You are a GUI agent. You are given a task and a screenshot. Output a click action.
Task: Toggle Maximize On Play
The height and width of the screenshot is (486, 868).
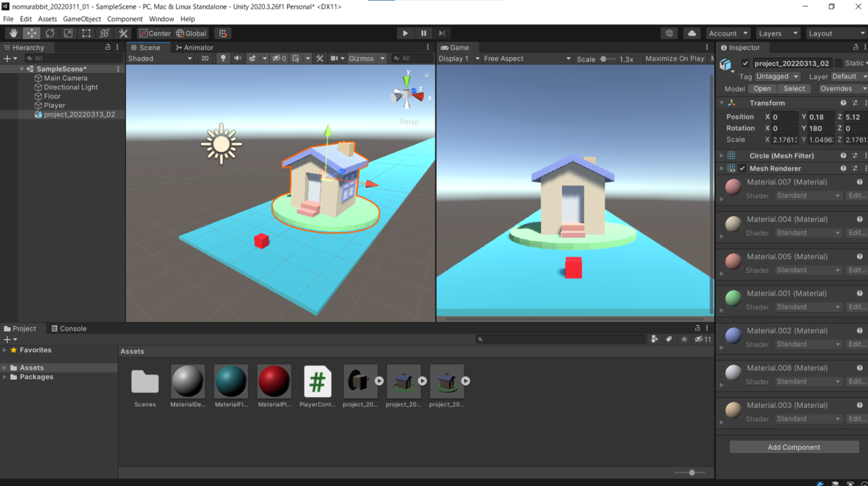(674, 59)
